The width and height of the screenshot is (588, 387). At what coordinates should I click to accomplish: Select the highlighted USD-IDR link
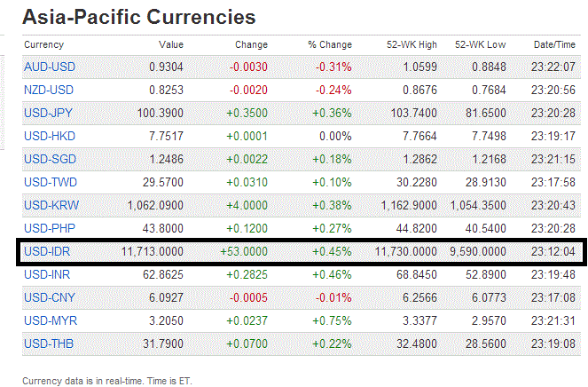46,252
